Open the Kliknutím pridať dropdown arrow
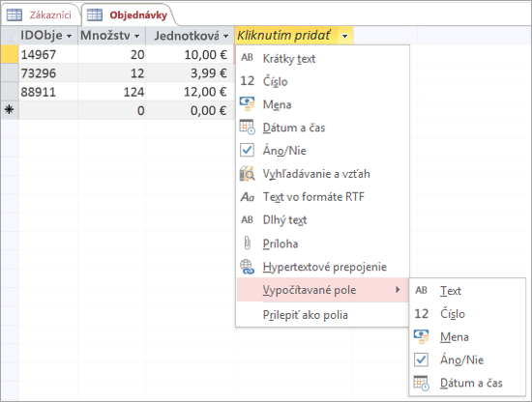The height and width of the screenshot is (402, 532). pyautogui.click(x=344, y=36)
